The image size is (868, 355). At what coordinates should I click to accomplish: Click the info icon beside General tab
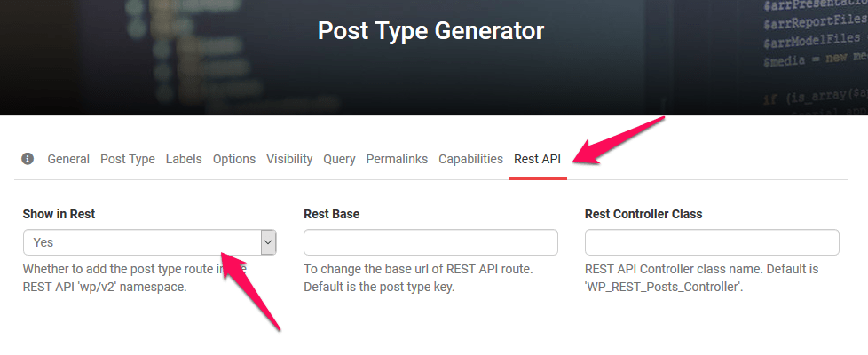coord(28,159)
